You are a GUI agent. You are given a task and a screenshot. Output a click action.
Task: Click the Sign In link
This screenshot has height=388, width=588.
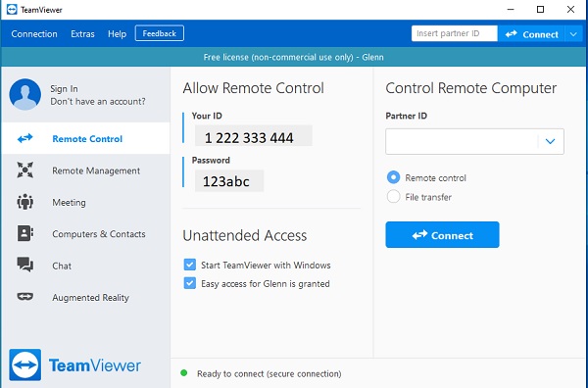pos(64,89)
